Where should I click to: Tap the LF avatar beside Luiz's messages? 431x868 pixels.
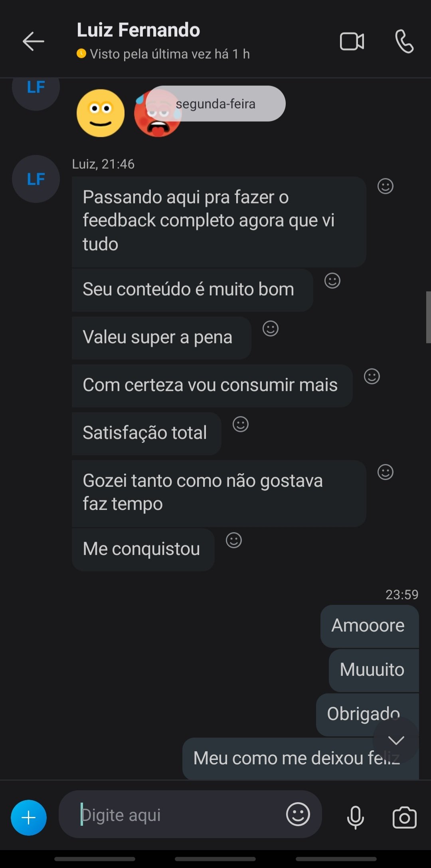36,179
